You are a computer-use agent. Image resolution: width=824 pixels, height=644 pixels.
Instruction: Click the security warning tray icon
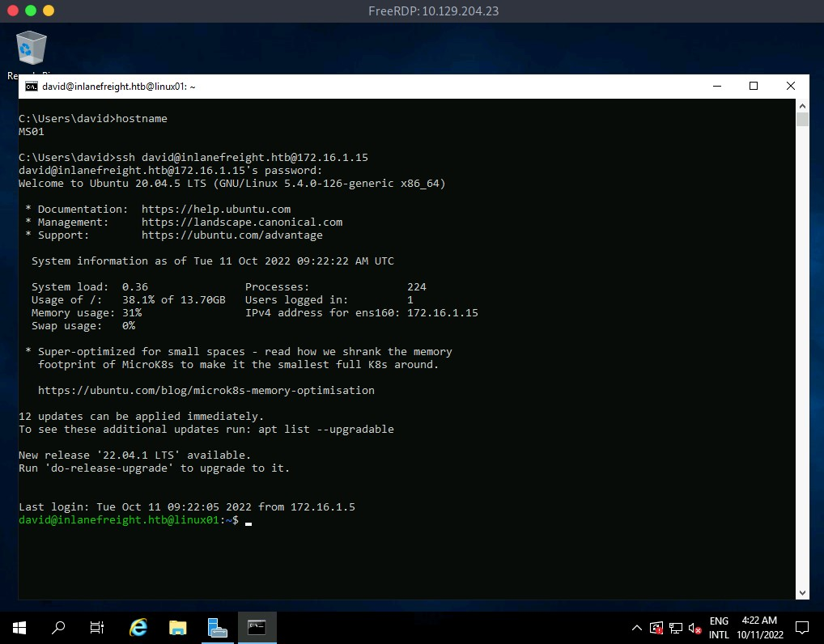click(656, 628)
